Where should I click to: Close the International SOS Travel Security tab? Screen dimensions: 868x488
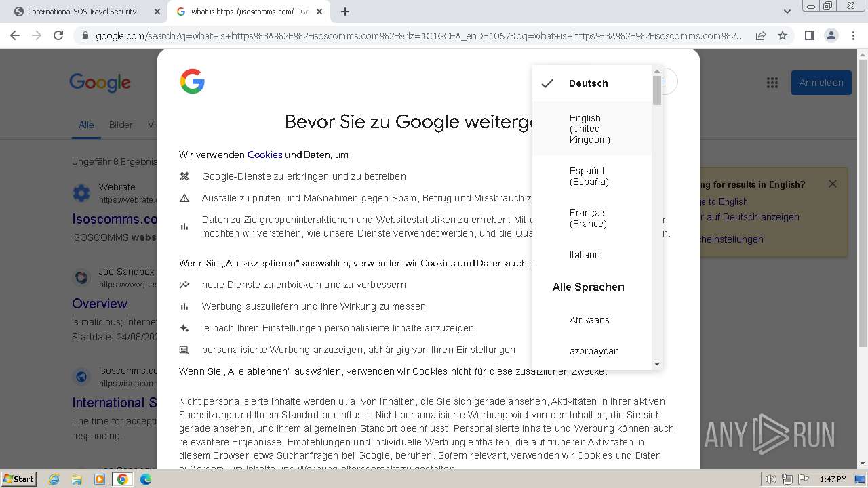click(157, 12)
